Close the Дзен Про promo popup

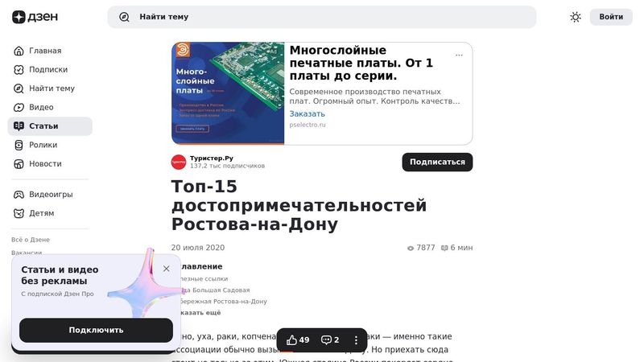coord(166,269)
